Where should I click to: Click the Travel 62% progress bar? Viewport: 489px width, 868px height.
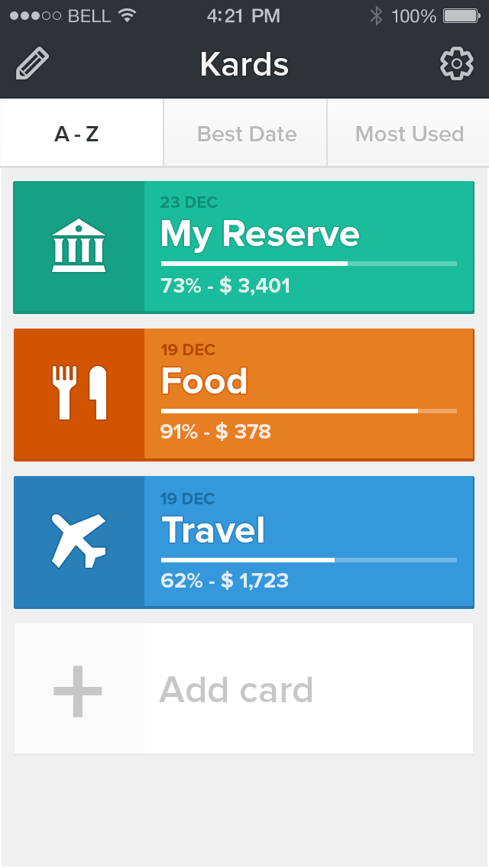point(309,560)
